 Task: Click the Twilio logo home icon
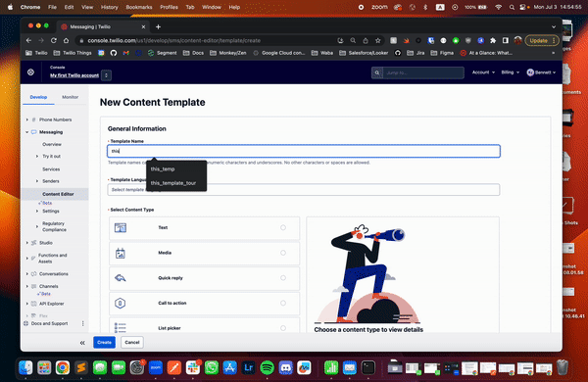click(30, 72)
